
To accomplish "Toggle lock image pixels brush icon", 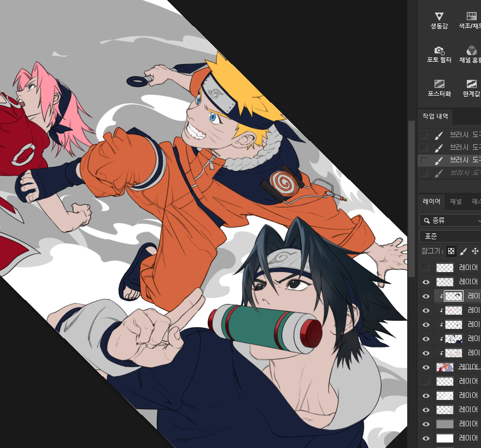I will coord(463,251).
